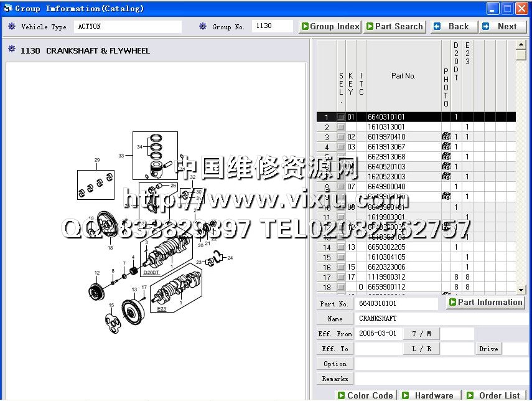
Task: Click gear icon beside Vehicle Type label
Action: pos(12,27)
